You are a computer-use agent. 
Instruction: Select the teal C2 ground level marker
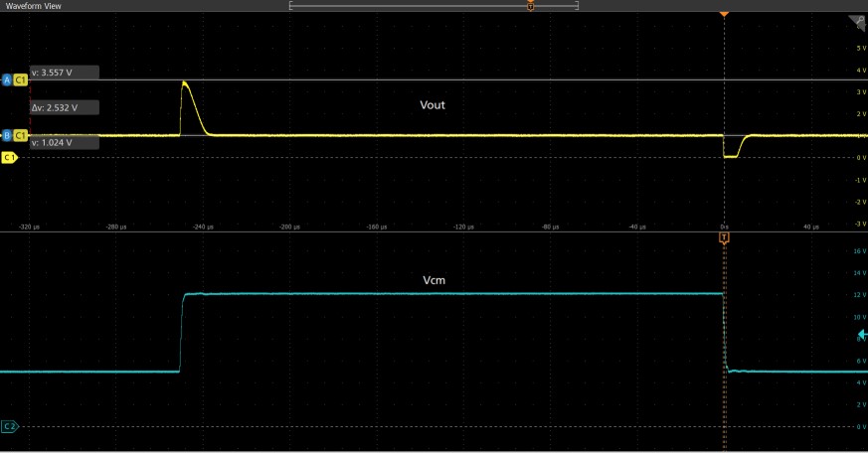point(9,426)
